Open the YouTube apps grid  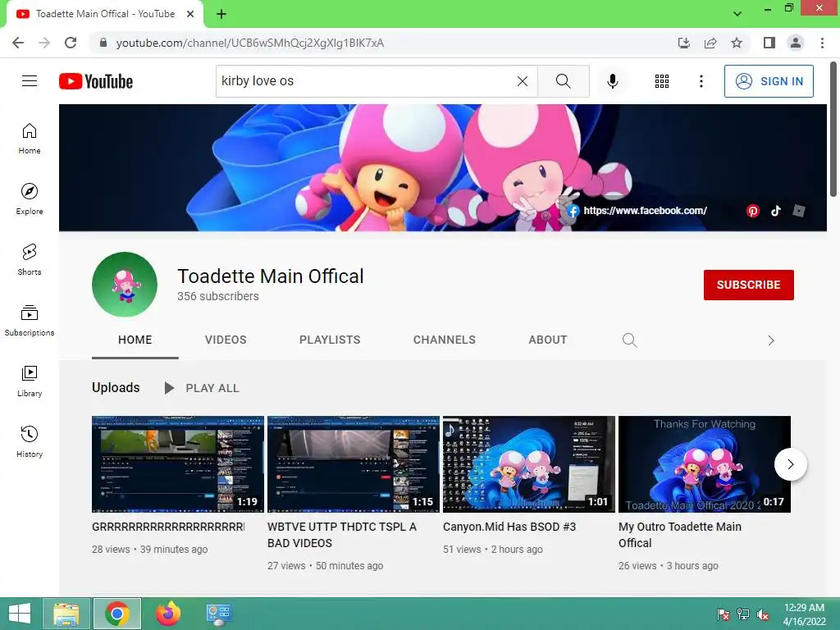pos(662,81)
